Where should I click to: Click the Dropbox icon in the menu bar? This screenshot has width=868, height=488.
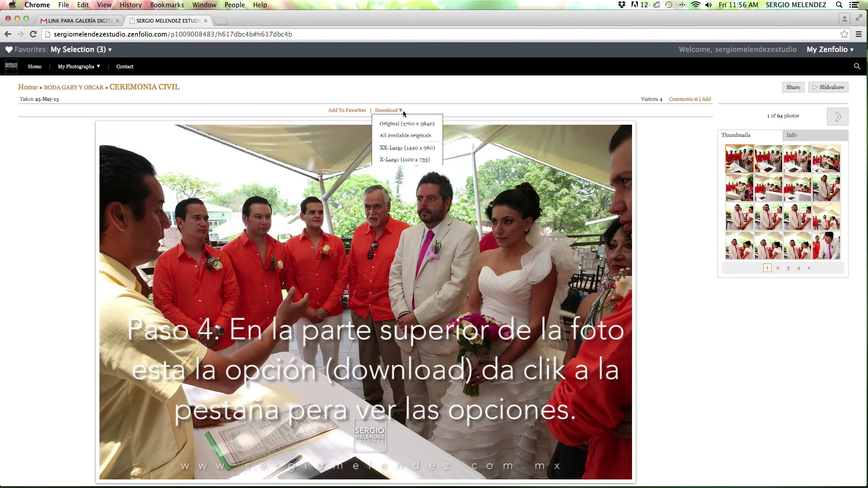(622, 5)
